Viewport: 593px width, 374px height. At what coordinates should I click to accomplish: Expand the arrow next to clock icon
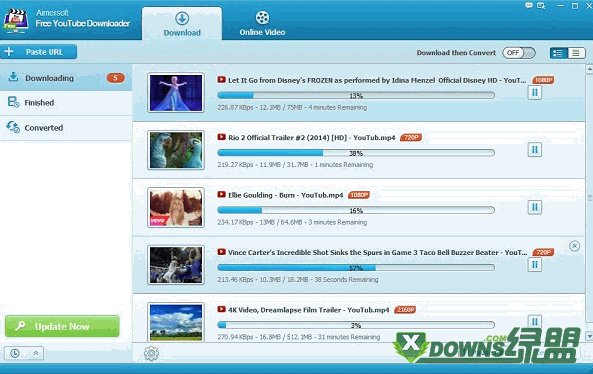tap(36, 353)
